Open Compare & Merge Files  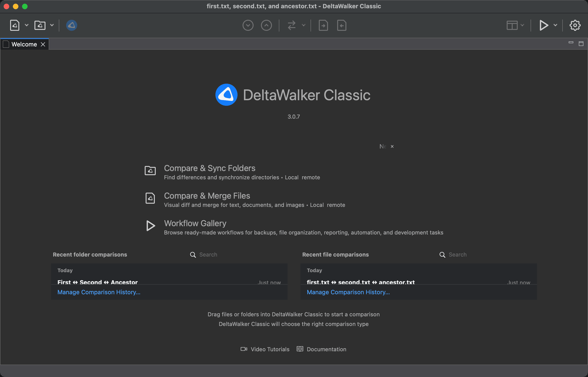click(207, 196)
